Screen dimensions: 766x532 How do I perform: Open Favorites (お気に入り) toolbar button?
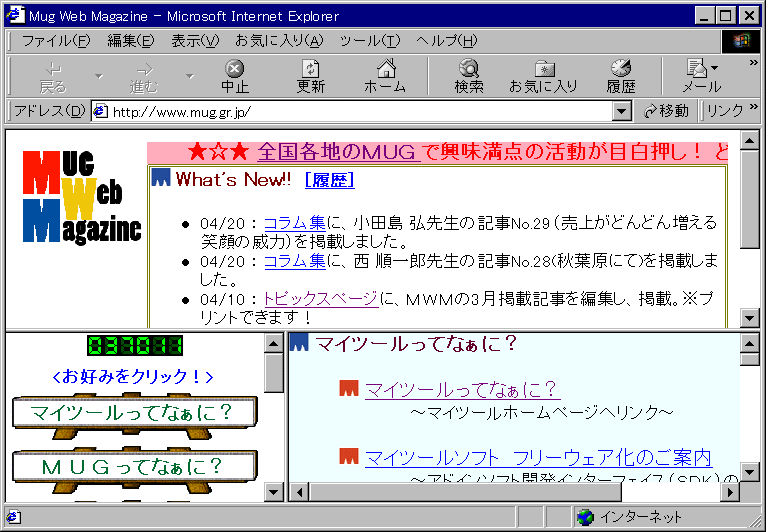pos(543,77)
